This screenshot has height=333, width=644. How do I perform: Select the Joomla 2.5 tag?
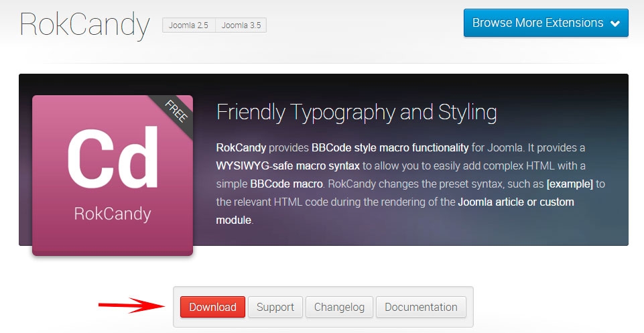(x=188, y=25)
